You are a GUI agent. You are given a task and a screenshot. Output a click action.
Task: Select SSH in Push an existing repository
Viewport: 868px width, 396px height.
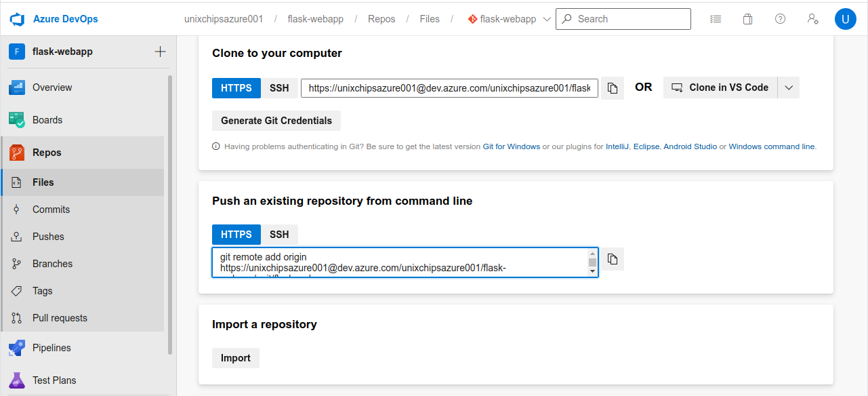coord(279,235)
